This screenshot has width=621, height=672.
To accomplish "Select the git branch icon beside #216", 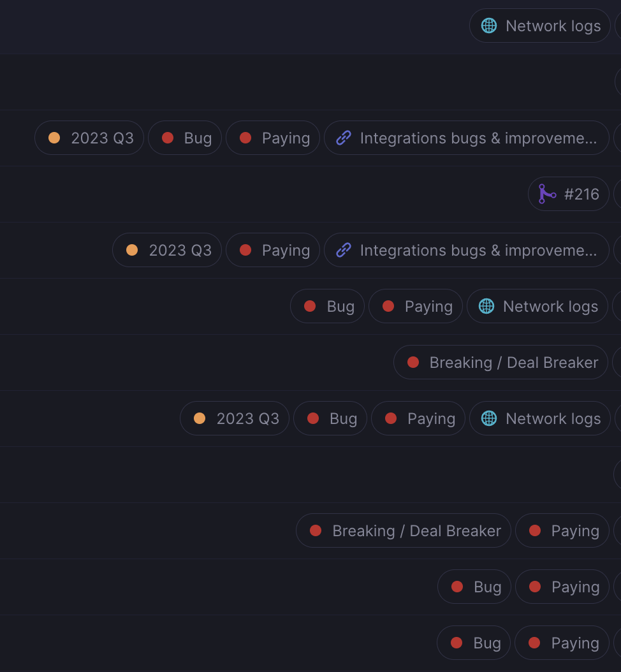I will tap(546, 193).
